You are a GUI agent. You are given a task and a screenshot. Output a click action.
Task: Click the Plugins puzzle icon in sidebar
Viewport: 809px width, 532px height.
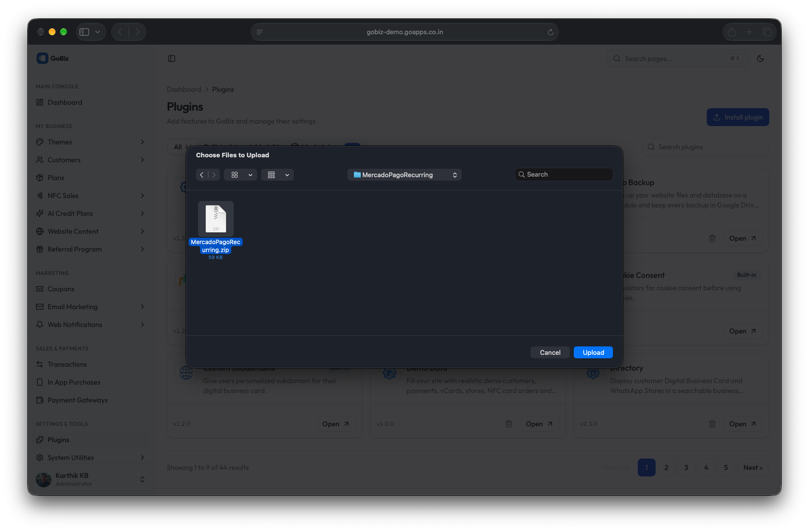pos(40,440)
